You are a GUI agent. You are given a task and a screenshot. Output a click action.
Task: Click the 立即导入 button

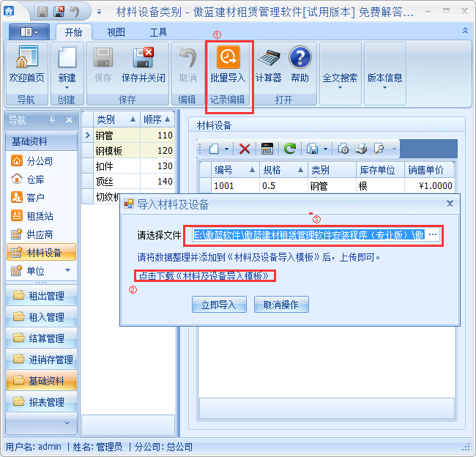pyautogui.click(x=219, y=305)
